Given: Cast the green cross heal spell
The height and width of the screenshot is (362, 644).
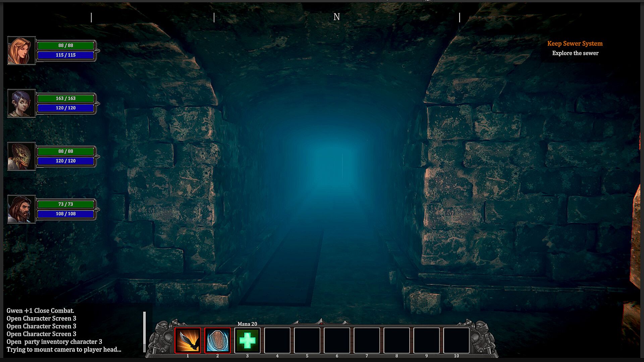Looking at the screenshot, I should [x=247, y=340].
